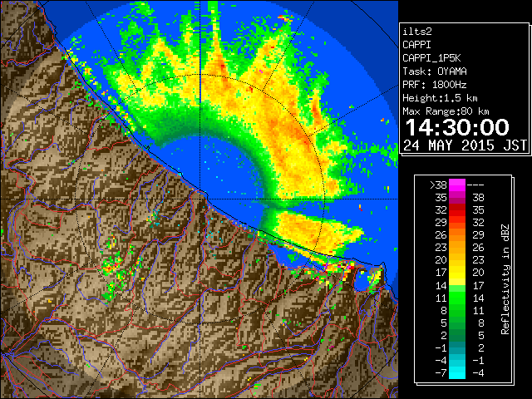This screenshot has height=399, width=532.
Task: Click the standalone 'CAPPI' line in info box
Action: [x=416, y=45]
